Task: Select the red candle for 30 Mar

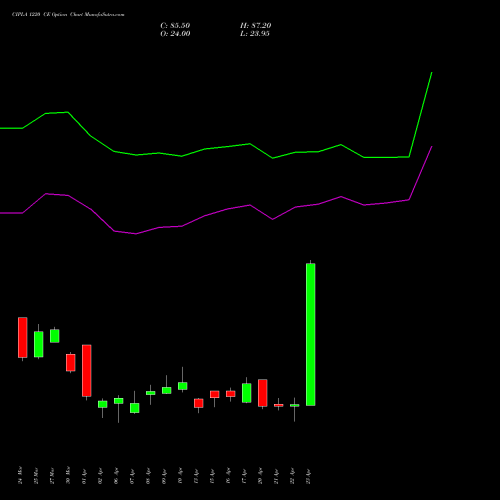Action: point(71,362)
